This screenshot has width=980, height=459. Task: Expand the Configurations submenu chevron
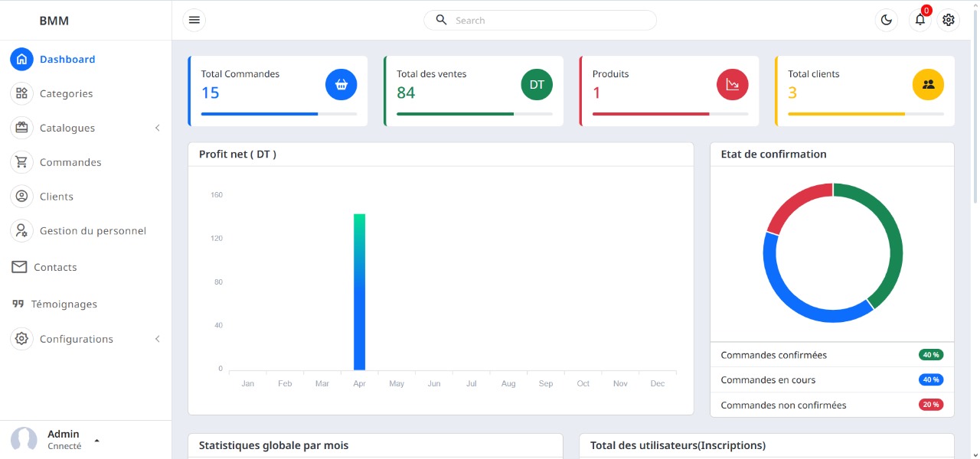(x=158, y=339)
